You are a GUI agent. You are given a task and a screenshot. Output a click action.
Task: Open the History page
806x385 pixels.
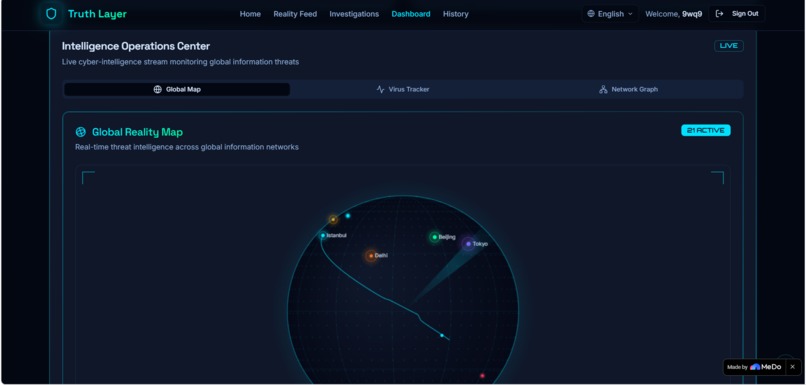(455, 14)
